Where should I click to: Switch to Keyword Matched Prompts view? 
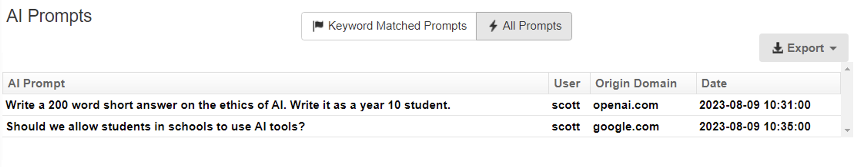pos(389,26)
